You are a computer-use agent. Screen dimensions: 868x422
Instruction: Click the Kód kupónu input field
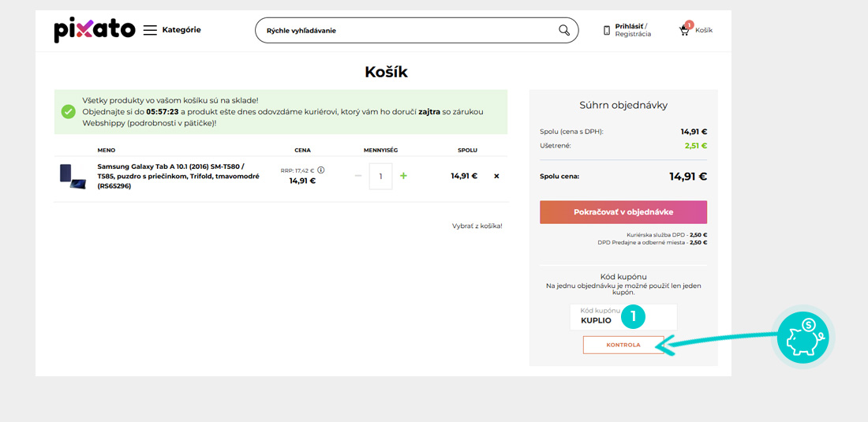623,317
